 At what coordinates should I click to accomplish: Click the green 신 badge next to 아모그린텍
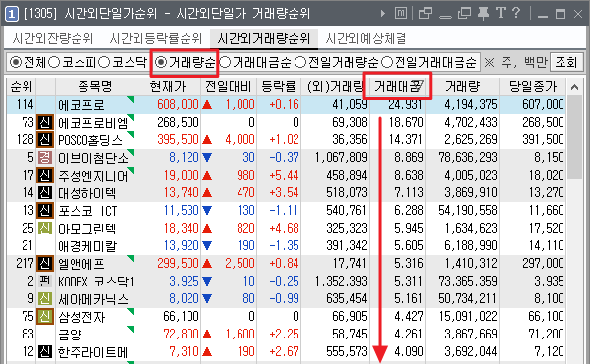coord(45,229)
